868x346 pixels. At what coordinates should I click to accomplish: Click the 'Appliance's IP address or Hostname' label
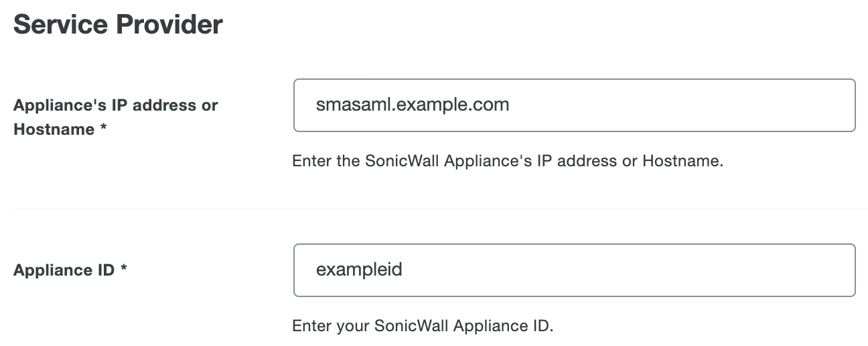115,106
